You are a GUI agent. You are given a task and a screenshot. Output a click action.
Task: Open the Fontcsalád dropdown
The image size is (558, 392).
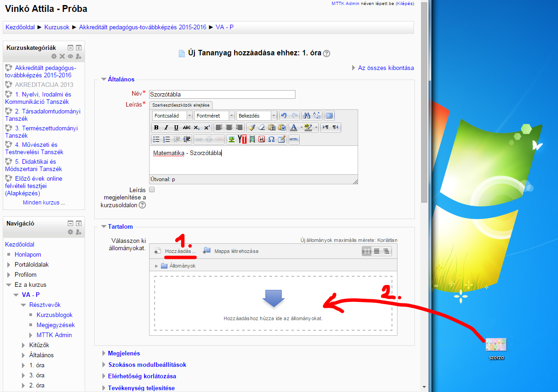pos(172,116)
